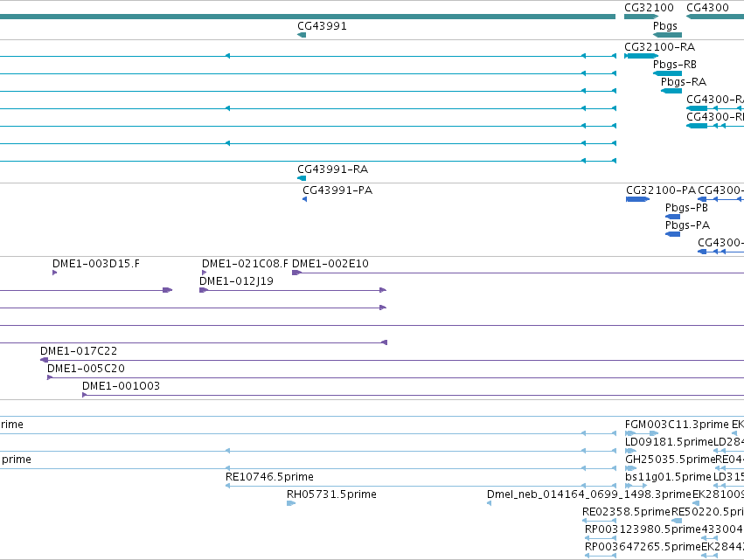744x560 pixels.
Task: Click the Pbgs-RA transcript bar
Action: 671,91
